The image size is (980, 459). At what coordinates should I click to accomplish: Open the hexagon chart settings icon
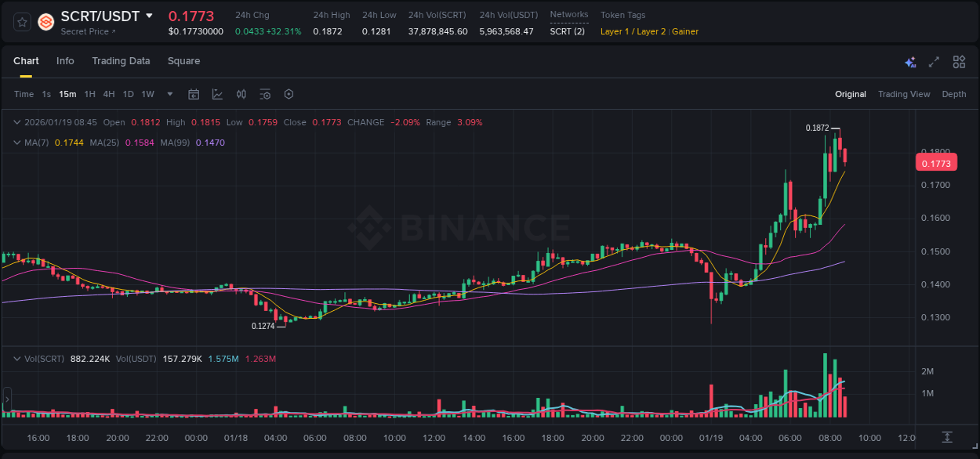[x=289, y=93]
